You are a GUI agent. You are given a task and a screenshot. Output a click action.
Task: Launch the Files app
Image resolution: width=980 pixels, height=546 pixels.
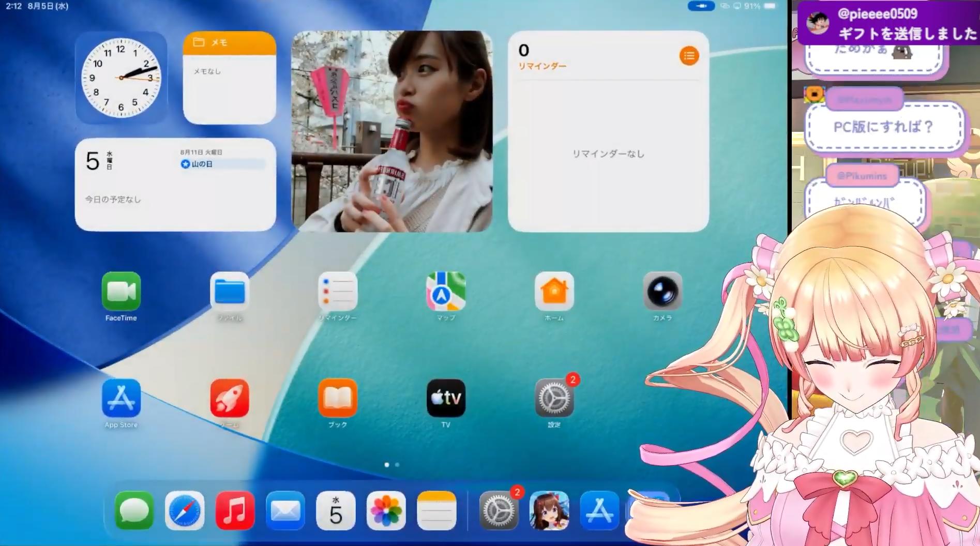(230, 291)
